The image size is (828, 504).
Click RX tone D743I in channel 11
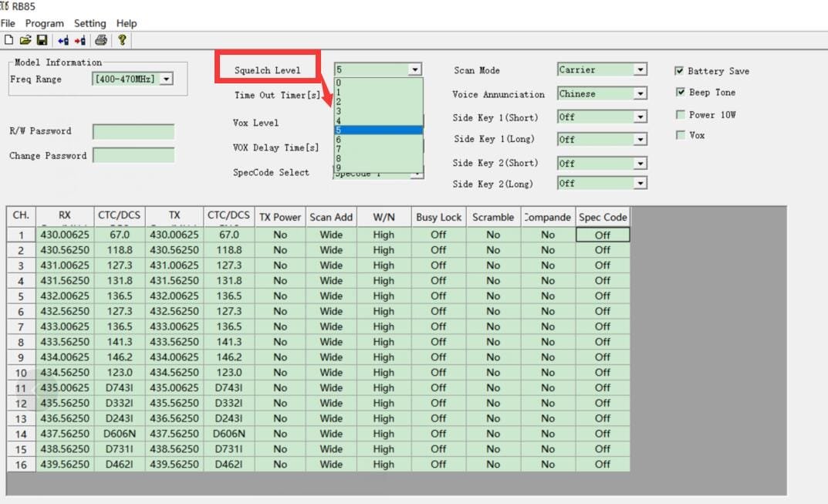click(120, 387)
